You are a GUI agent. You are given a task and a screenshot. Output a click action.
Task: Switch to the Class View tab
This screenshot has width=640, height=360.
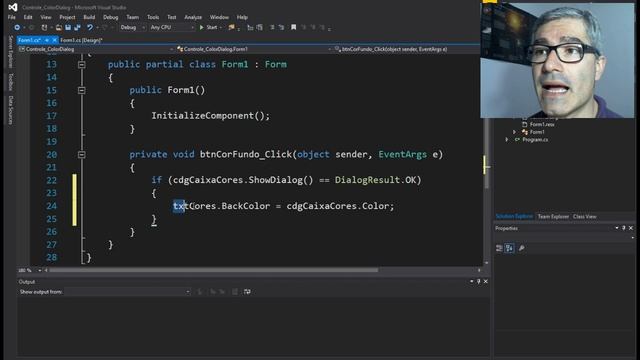click(x=584, y=216)
